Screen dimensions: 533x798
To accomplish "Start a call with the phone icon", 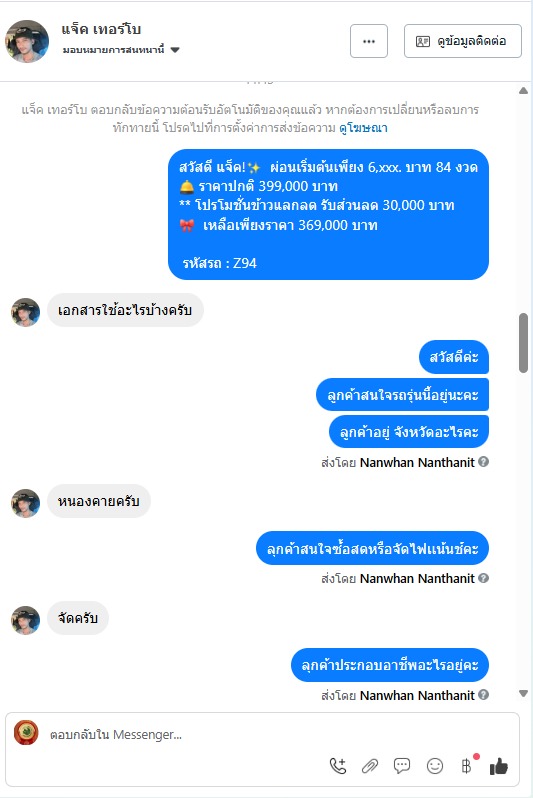I will [338, 765].
